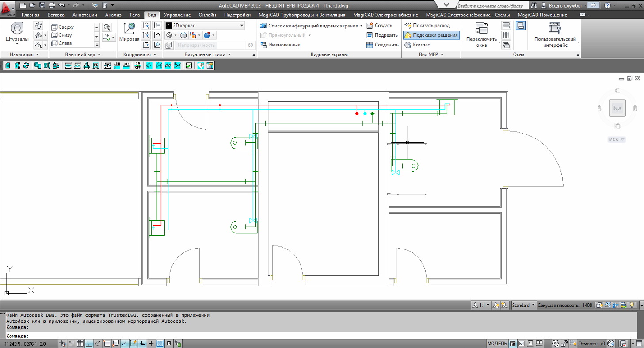This screenshot has height=348, width=644.
Task: Toggle lineweight display in status bar
Action: pyautogui.click(x=151, y=344)
